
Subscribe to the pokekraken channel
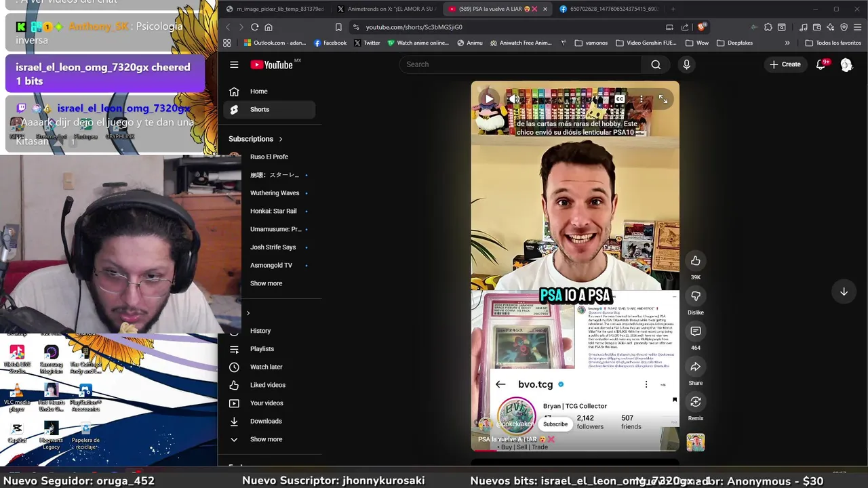tap(555, 424)
